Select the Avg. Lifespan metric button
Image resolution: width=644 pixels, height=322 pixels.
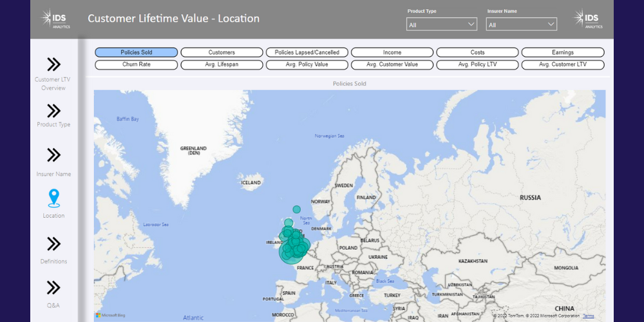click(x=222, y=64)
